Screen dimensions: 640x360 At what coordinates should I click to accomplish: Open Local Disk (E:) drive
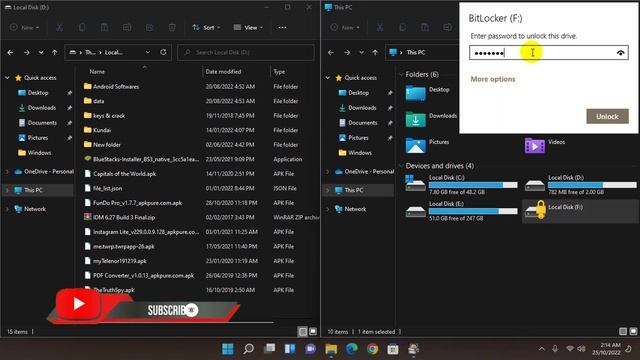(461, 211)
